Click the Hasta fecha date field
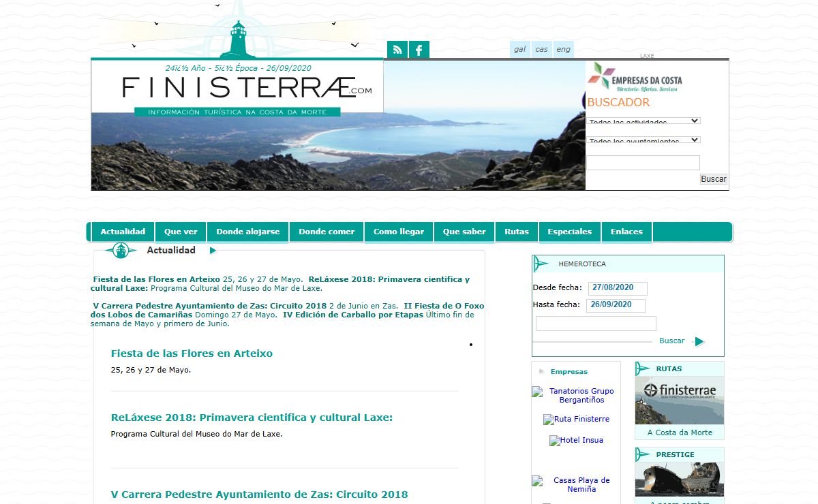Screen dimensions: 818x504 pyautogui.click(x=616, y=305)
